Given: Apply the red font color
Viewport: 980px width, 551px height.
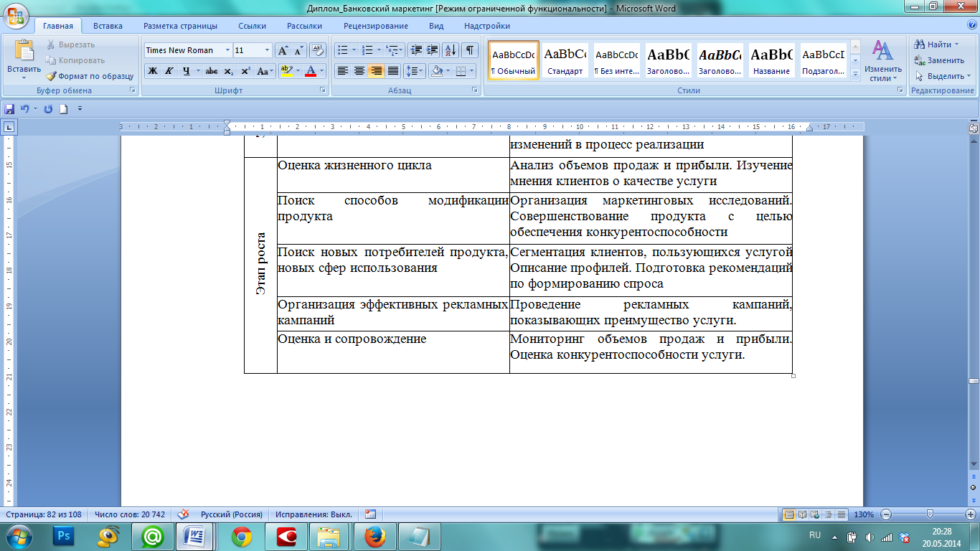Looking at the screenshot, I should pyautogui.click(x=311, y=71).
